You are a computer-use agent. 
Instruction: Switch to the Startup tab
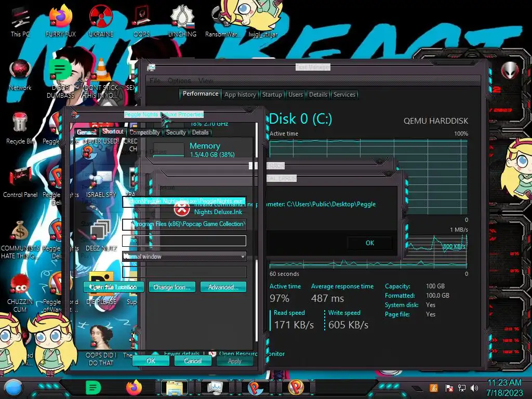272,95
